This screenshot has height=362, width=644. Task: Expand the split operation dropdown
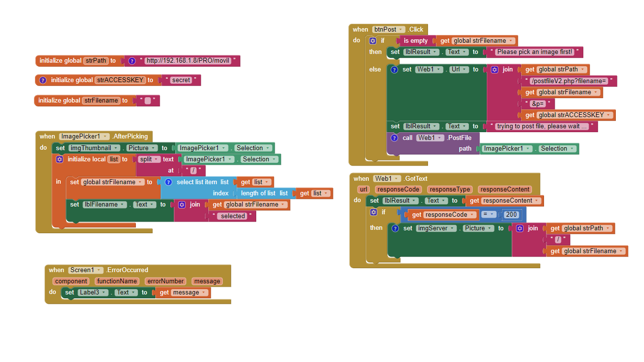coord(150,159)
